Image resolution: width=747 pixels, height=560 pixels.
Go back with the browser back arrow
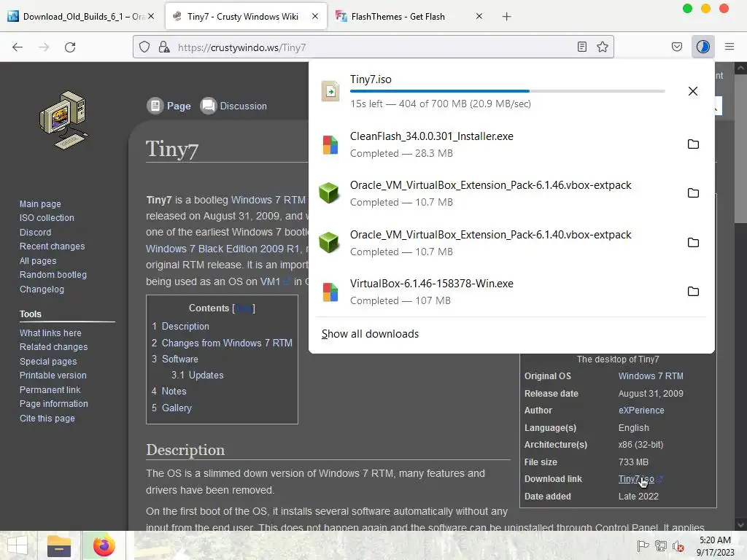(18, 47)
